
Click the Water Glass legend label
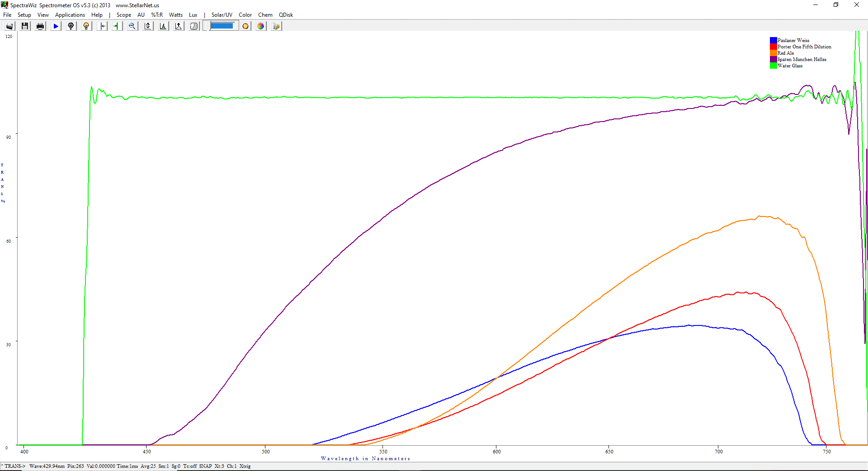tap(790, 66)
